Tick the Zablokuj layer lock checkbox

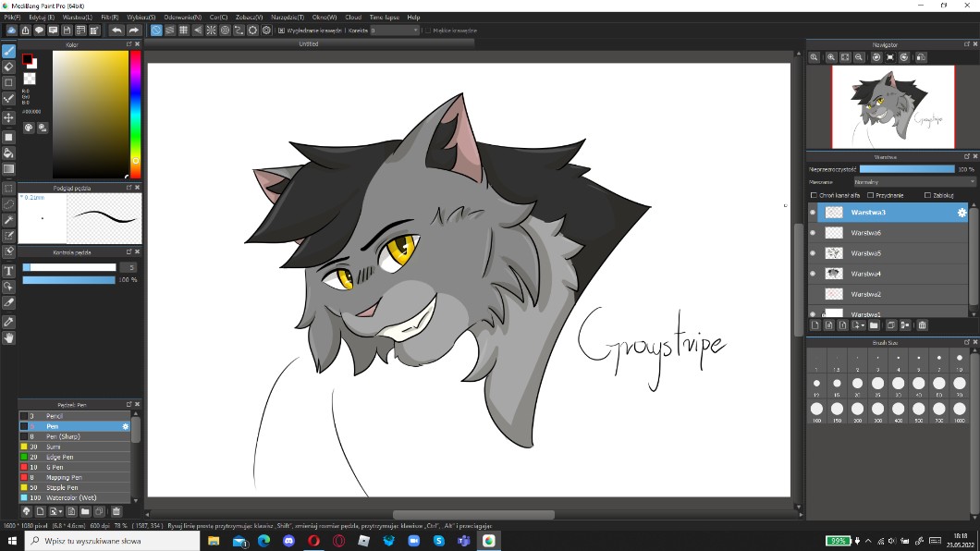point(927,195)
